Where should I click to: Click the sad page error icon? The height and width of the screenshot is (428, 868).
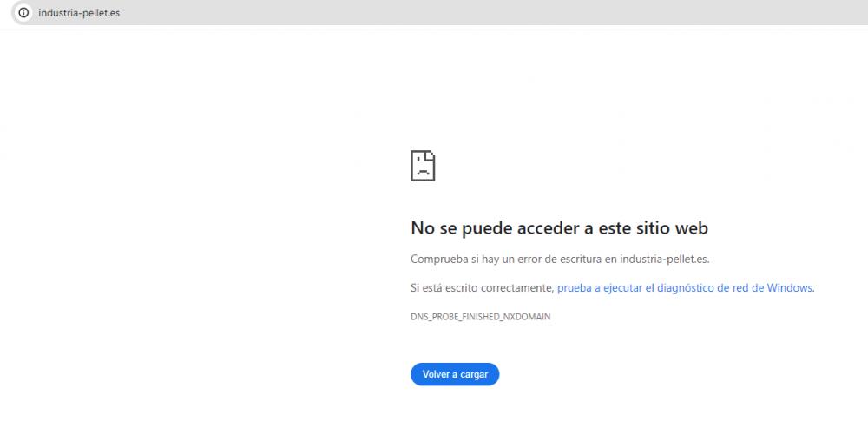click(423, 166)
